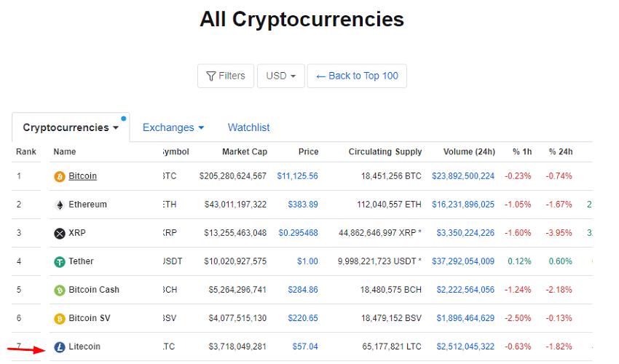Open the Bitcoin Cash name link
The height and width of the screenshot is (364, 619).
click(94, 290)
